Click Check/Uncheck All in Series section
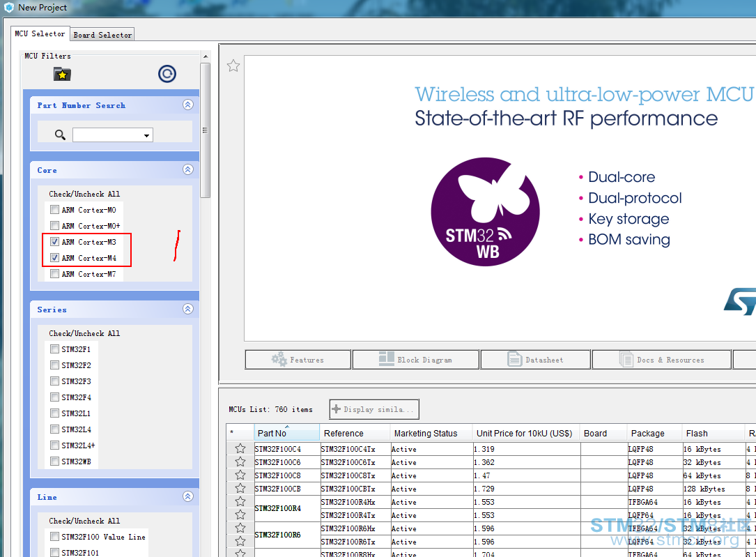Screen dimensions: 756x557 coord(84,333)
